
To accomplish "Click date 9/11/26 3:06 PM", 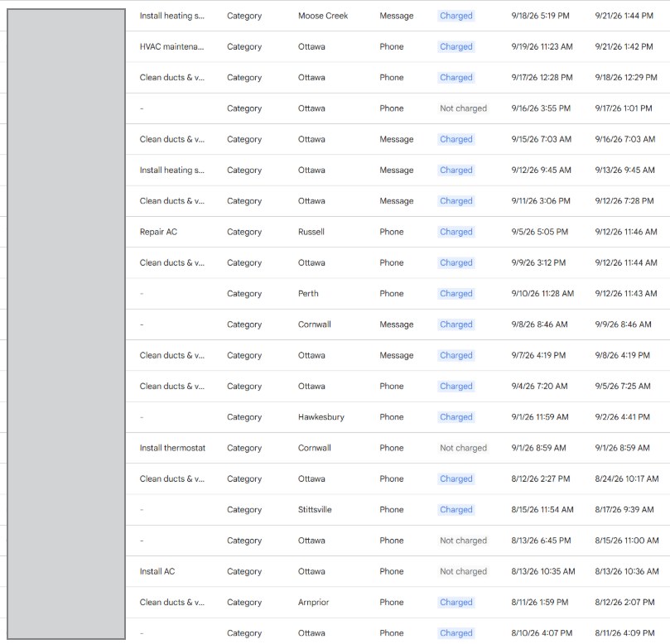I will (x=541, y=201).
